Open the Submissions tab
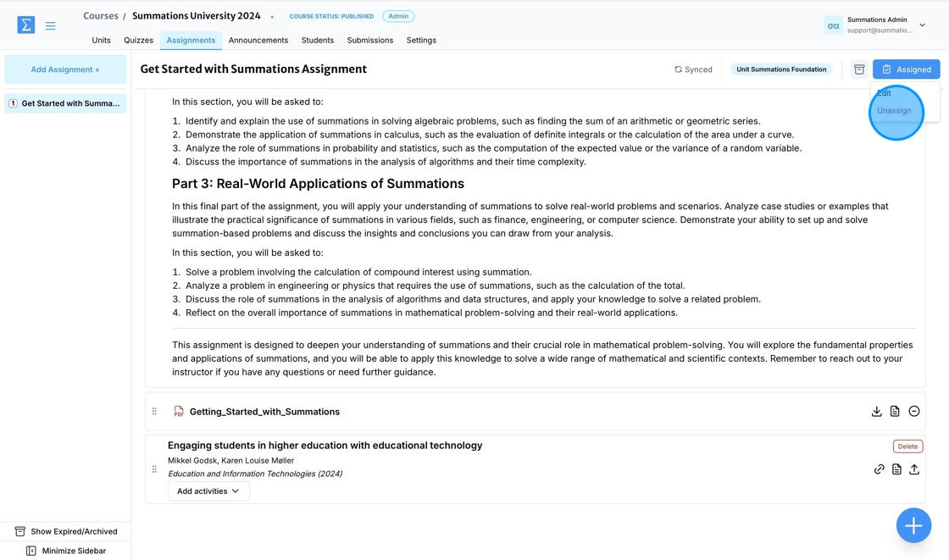The image size is (949, 560). tap(369, 41)
